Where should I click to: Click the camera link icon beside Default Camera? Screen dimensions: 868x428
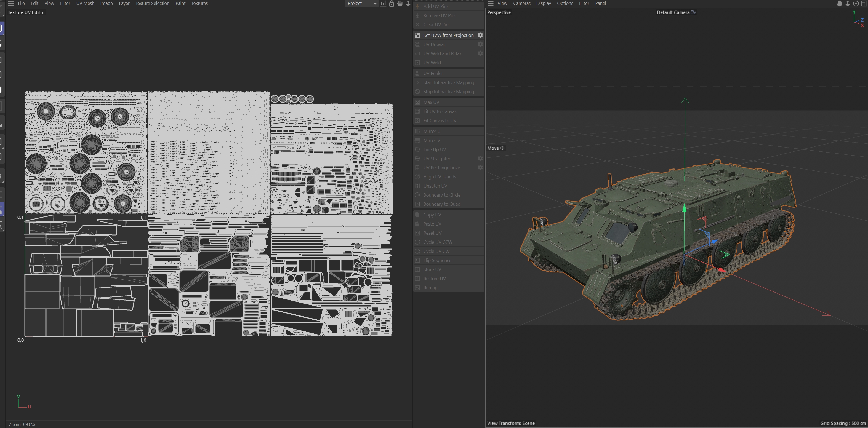[693, 12]
